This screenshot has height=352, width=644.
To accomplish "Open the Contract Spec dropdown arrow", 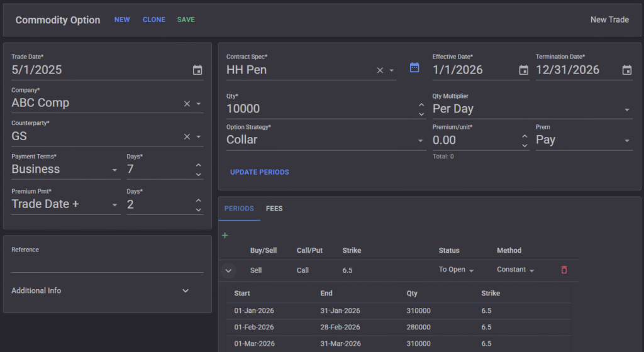I will 391,70.
